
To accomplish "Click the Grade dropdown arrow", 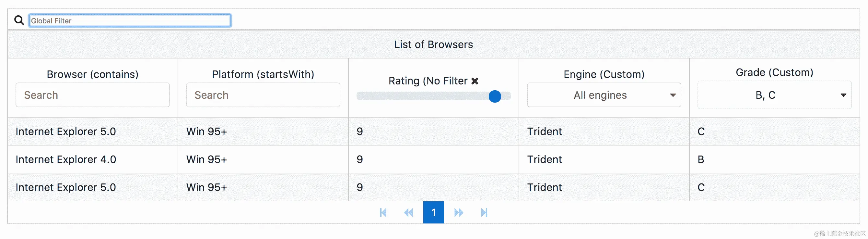I will [x=843, y=95].
